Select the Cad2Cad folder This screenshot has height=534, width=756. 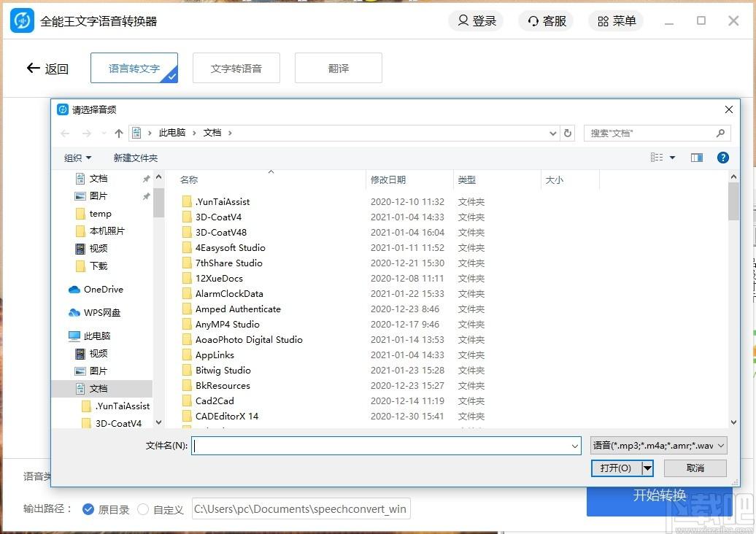click(215, 401)
